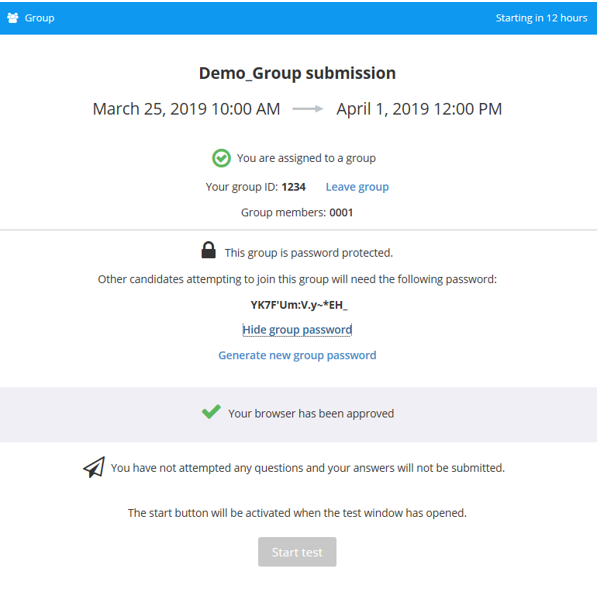This screenshot has height=599, width=597.
Task: Hide the group password
Action: 297,329
